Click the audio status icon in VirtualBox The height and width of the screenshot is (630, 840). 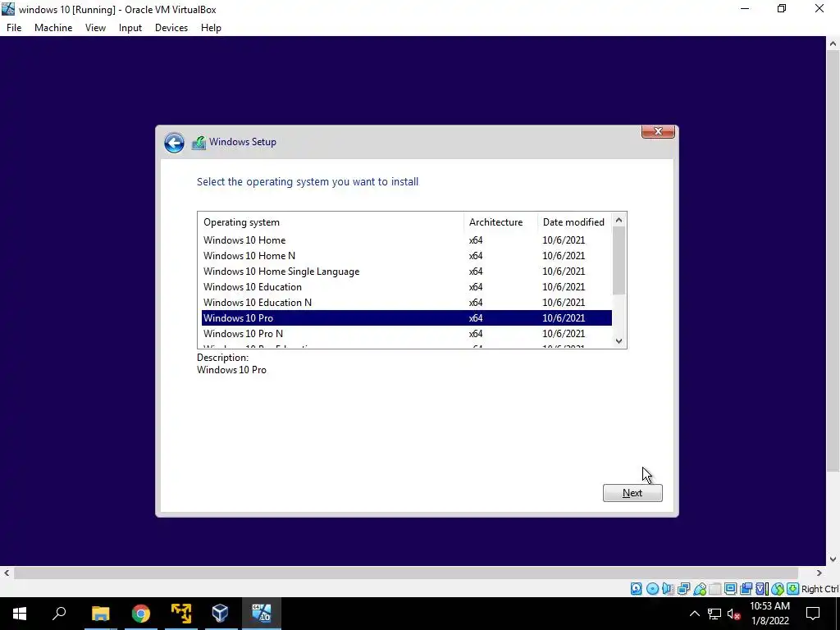point(668,589)
